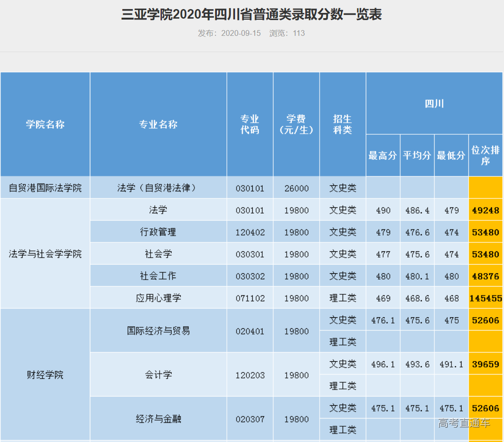Viewport: 504px width, 442px height.
Task: Select the 财经学院 cell
Action: tap(44, 375)
